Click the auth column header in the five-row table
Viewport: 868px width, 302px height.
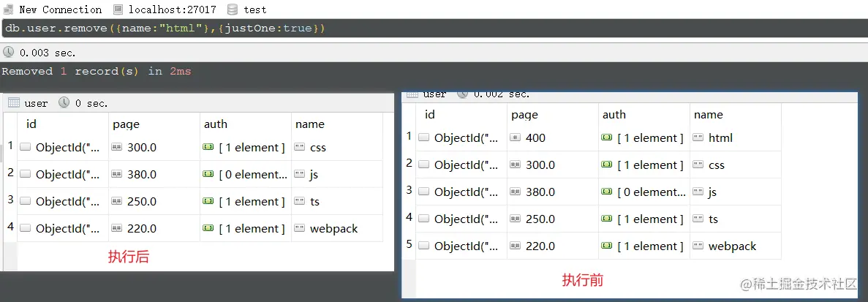[x=614, y=115]
